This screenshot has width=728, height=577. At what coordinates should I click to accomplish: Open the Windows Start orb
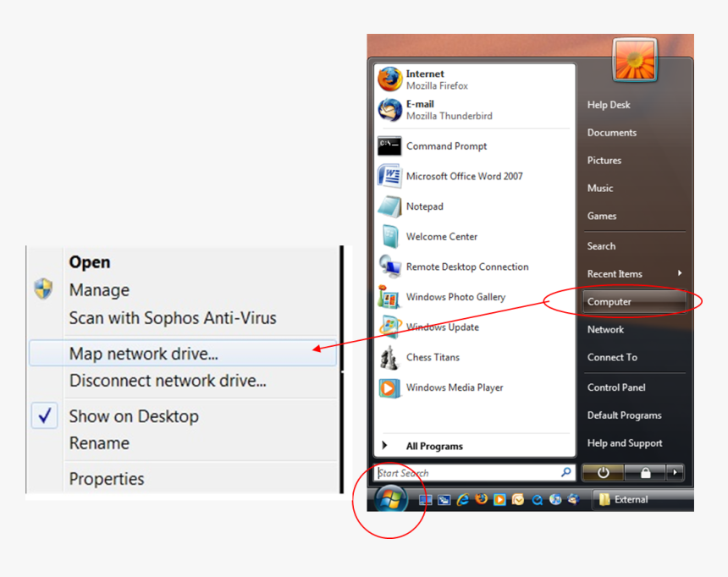(x=390, y=499)
